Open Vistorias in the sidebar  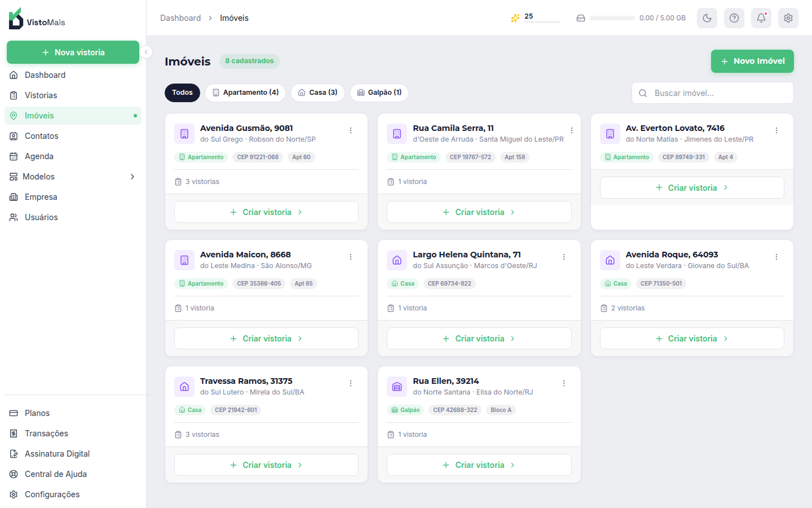point(73,95)
